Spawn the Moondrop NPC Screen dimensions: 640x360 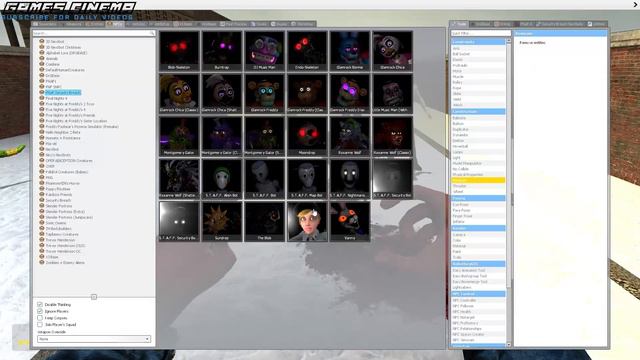click(307, 136)
